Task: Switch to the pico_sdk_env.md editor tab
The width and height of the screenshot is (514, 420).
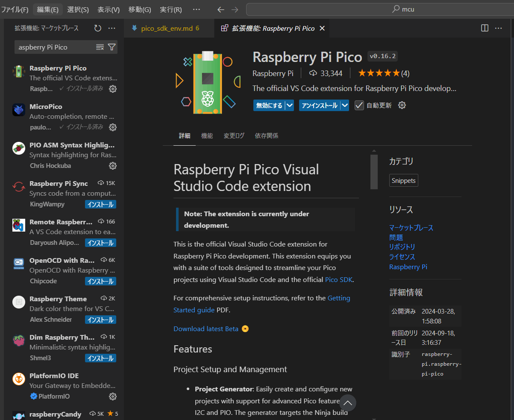Action: pyautogui.click(x=167, y=28)
